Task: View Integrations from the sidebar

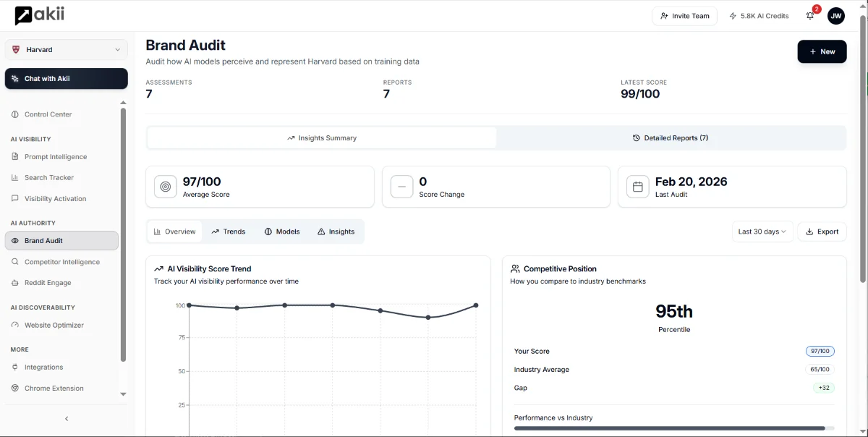Action: pos(43,367)
